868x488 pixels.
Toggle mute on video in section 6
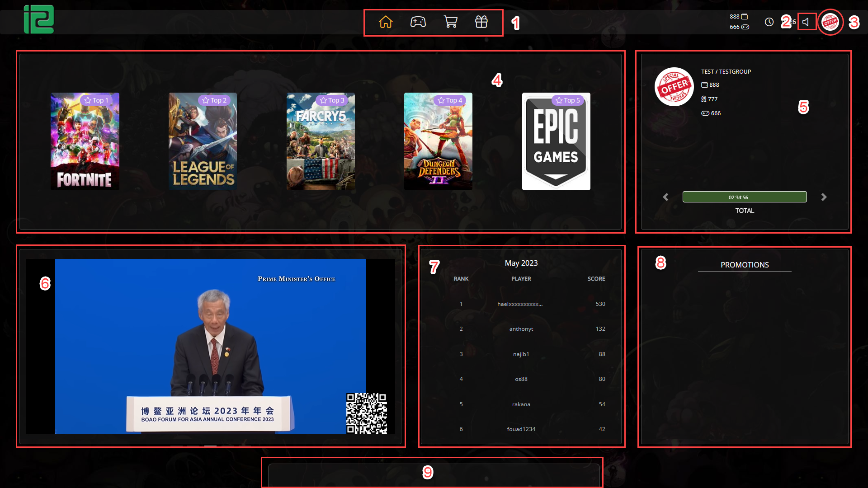[806, 22]
